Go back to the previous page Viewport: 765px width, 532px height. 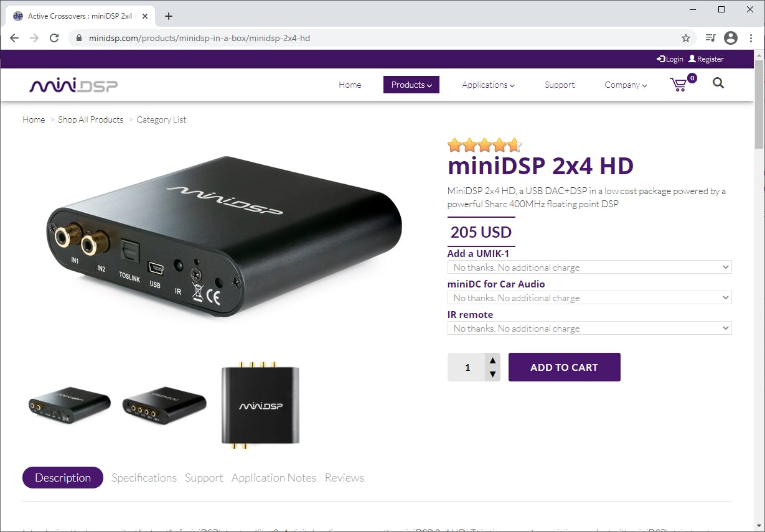[14, 38]
